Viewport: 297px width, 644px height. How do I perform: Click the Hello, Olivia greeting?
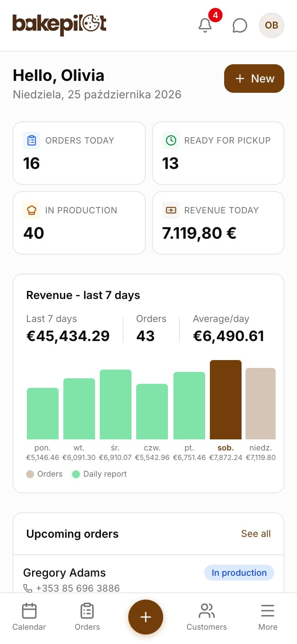coord(59,75)
